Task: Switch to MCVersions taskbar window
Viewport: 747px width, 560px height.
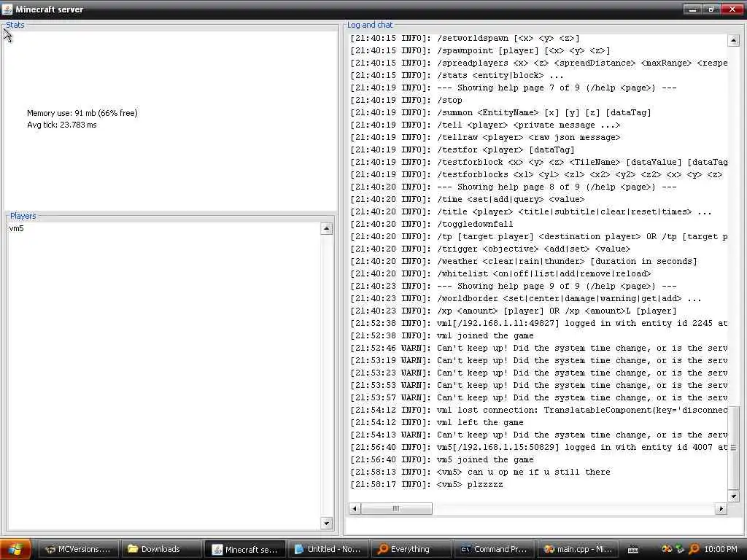Action: click(77, 549)
